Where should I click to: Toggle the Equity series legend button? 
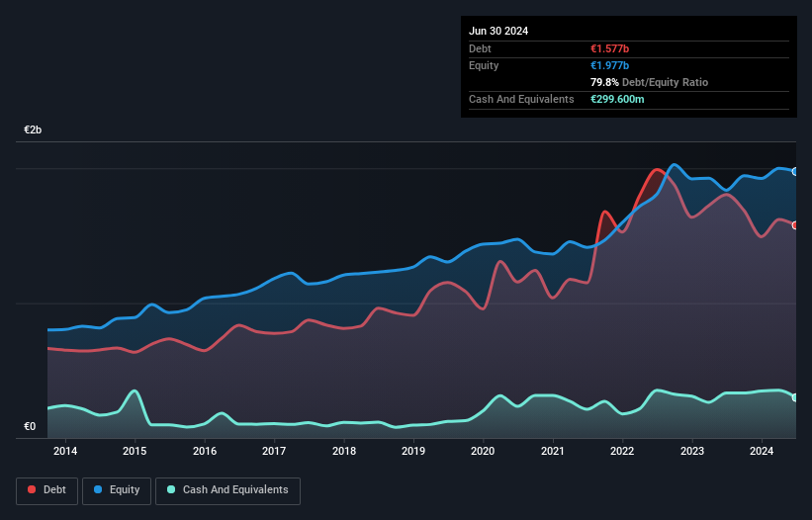tap(117, 490)
